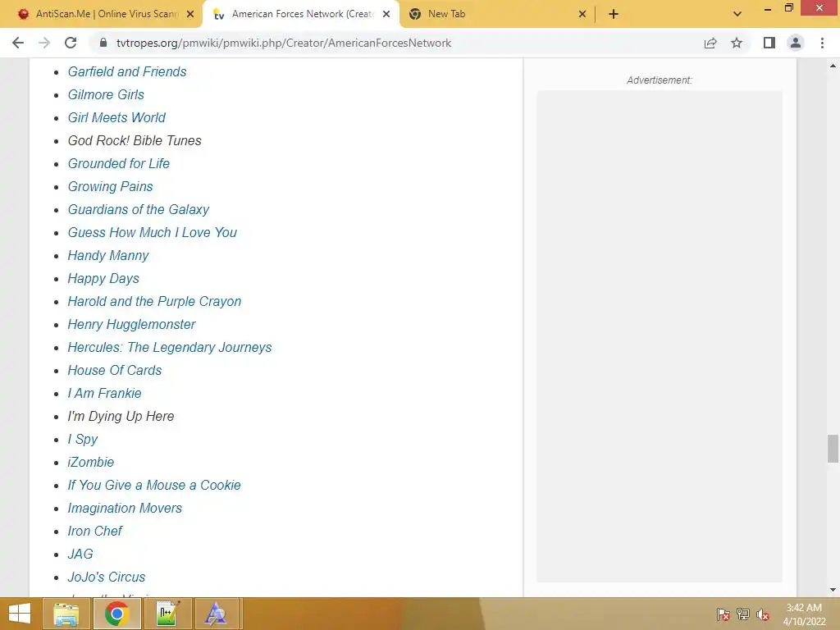View site information via lock icon
Screen dimensions: 840x630
pos(103,43)
